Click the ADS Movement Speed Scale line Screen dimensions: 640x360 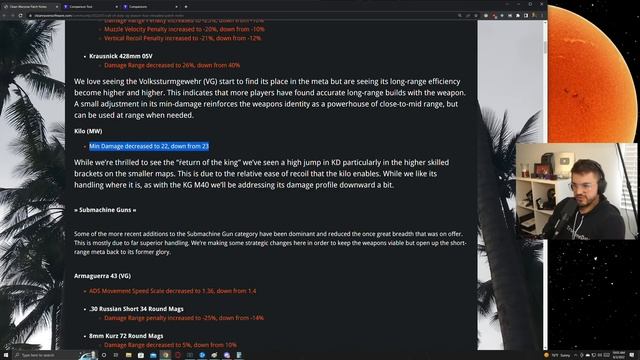coord(173,291)
